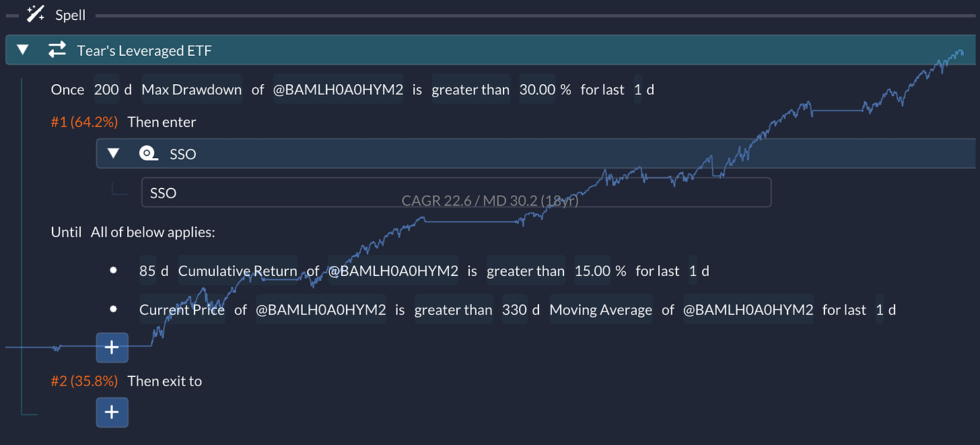Open 'greater than' comparator in Max Drawdown row
Screen dimensions: 980x445
pyautogui.click(x=470, y=90)
